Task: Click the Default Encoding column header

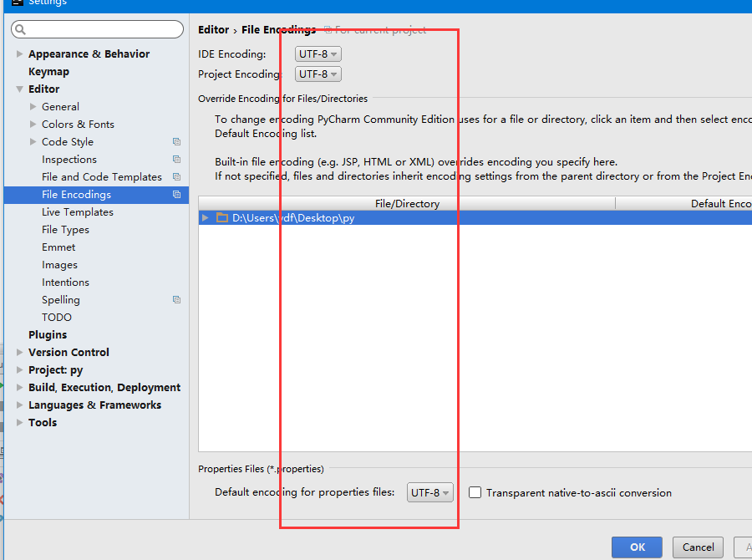Action: click(683, 203)
